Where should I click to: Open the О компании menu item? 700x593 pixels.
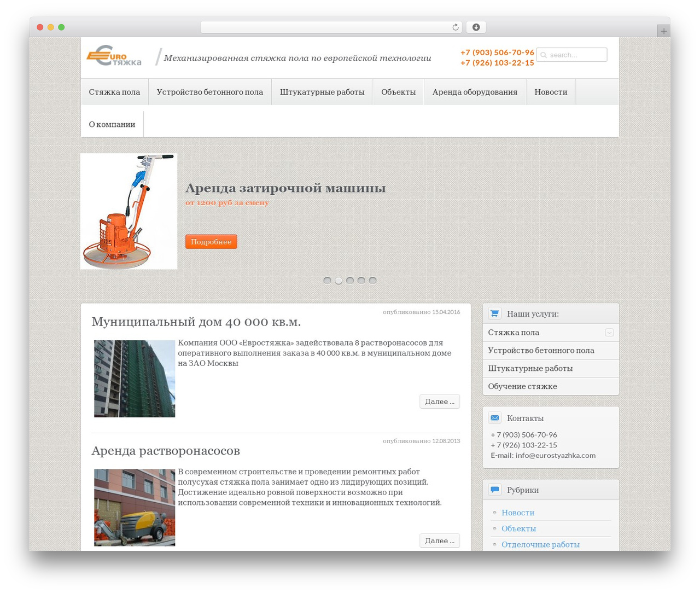[x=112, y=124]
